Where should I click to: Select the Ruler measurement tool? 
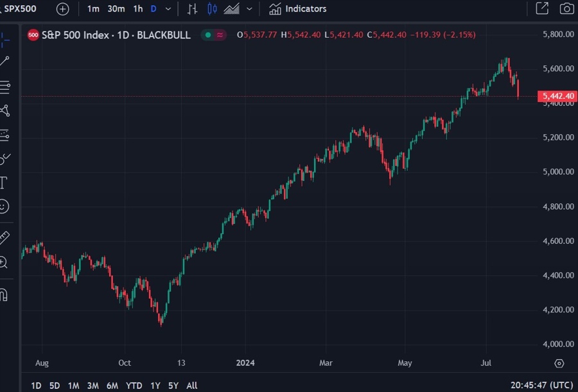tap(6, 237)
